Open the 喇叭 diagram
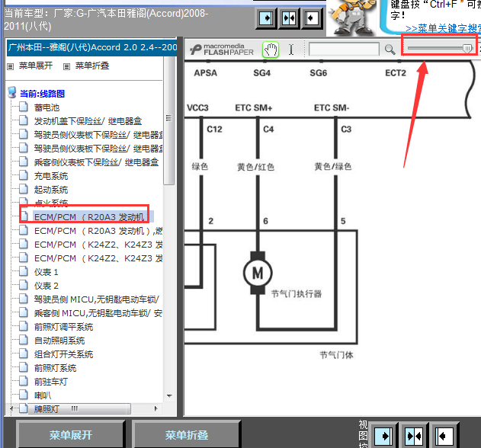The image size is (481, 448). 43,395
